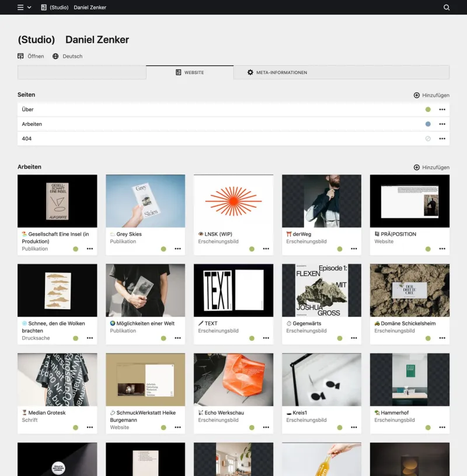Switch to the Website tab

pyautogui.click(x=191, y=72)
